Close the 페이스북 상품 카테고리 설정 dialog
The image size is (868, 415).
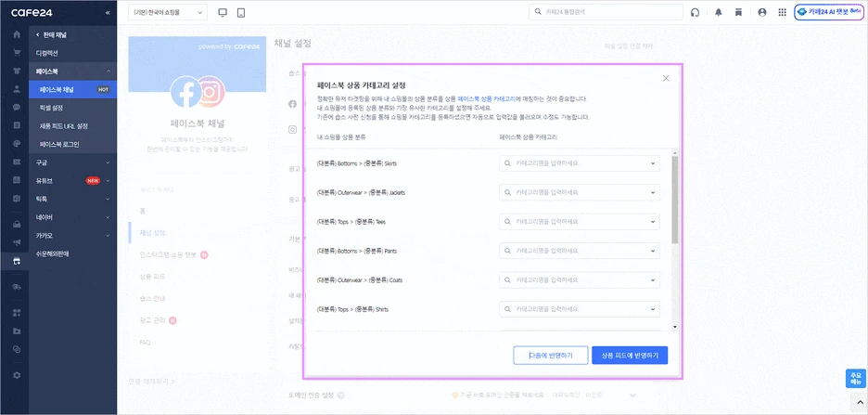coord(666,78)
